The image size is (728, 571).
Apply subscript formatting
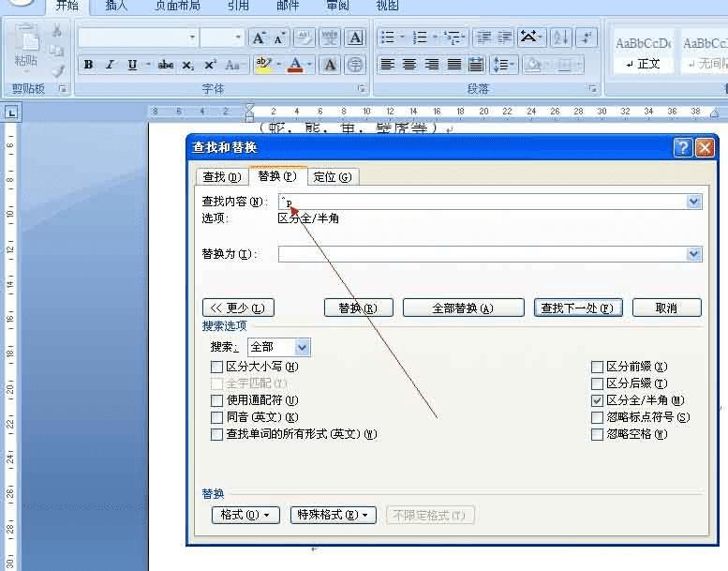(187, 65)
